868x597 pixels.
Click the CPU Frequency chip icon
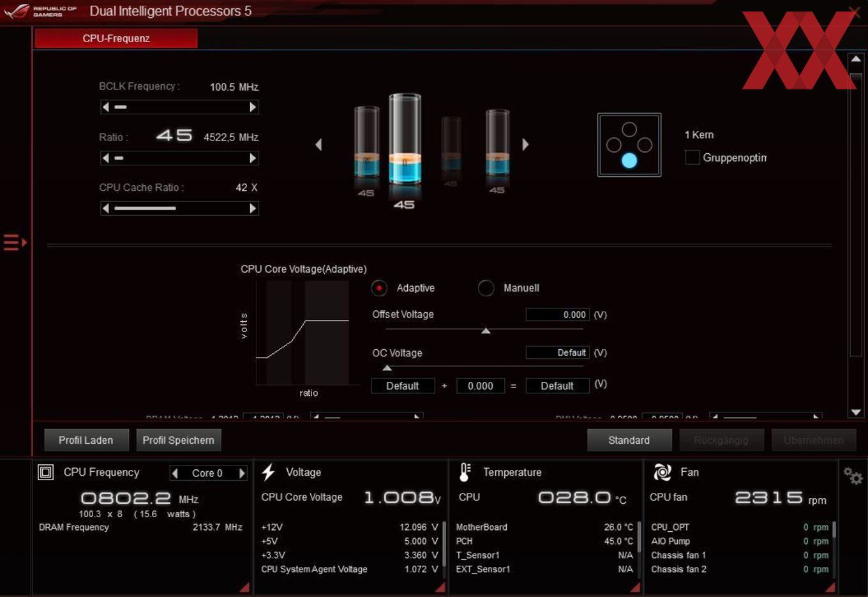click(46, 472)
